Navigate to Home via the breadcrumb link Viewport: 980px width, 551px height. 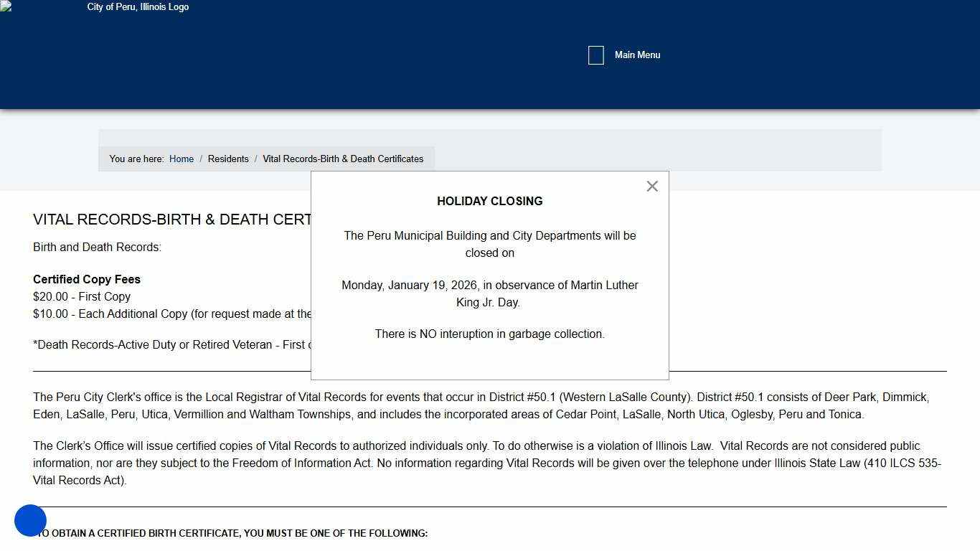(181, 159)
